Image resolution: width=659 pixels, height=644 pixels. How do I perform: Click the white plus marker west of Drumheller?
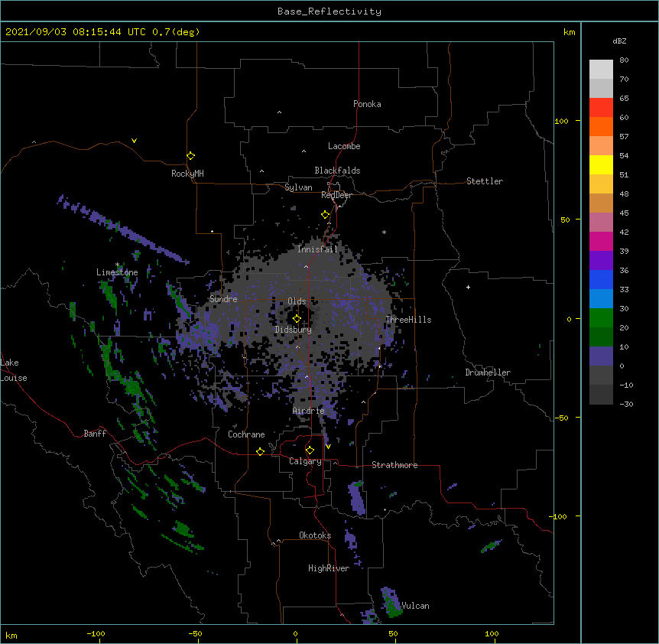[x=468, y=287]
